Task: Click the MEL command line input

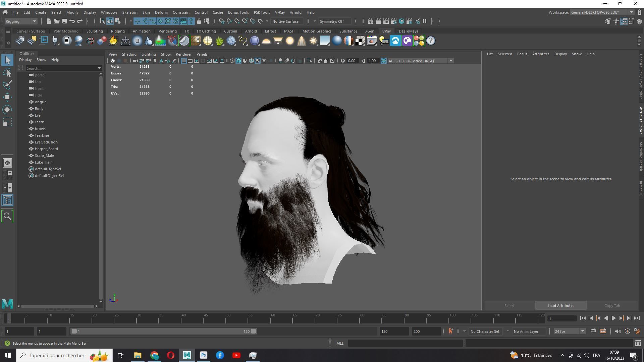Action: 405,343
